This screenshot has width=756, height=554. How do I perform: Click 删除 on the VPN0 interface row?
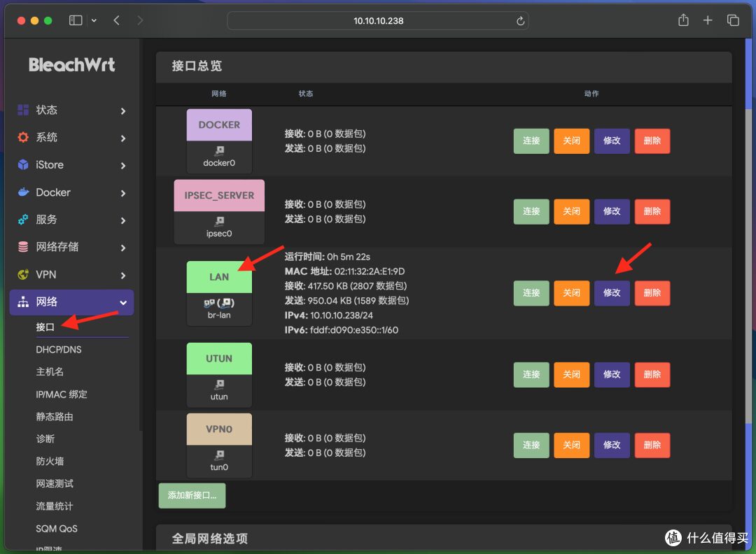[652, 446]
